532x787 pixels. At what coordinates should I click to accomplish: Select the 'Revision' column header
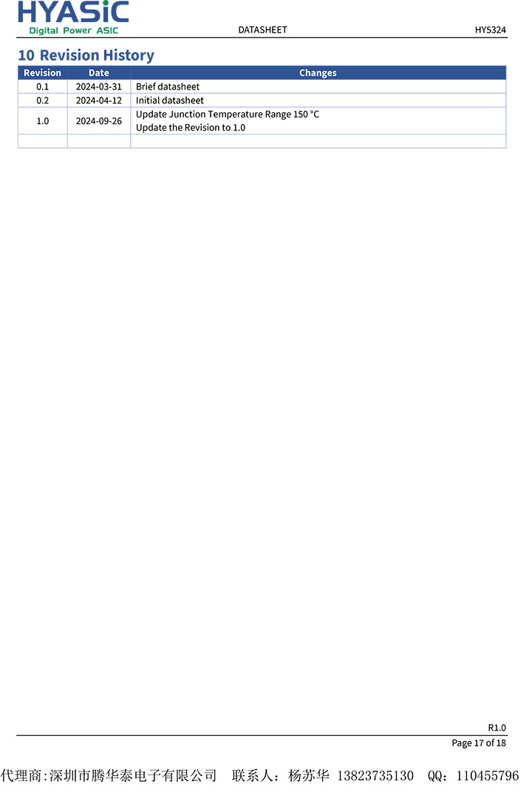point(43,72)
